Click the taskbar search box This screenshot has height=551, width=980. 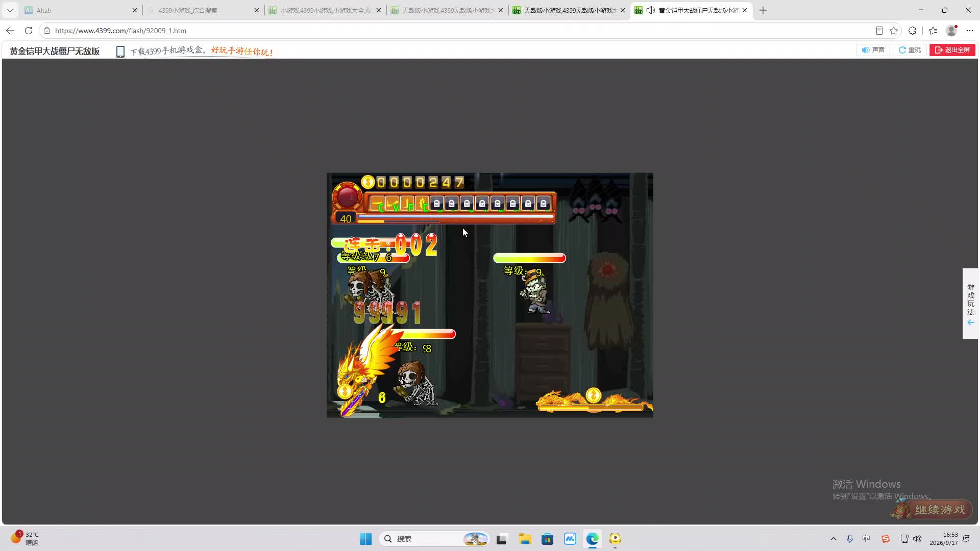[434, 539]
